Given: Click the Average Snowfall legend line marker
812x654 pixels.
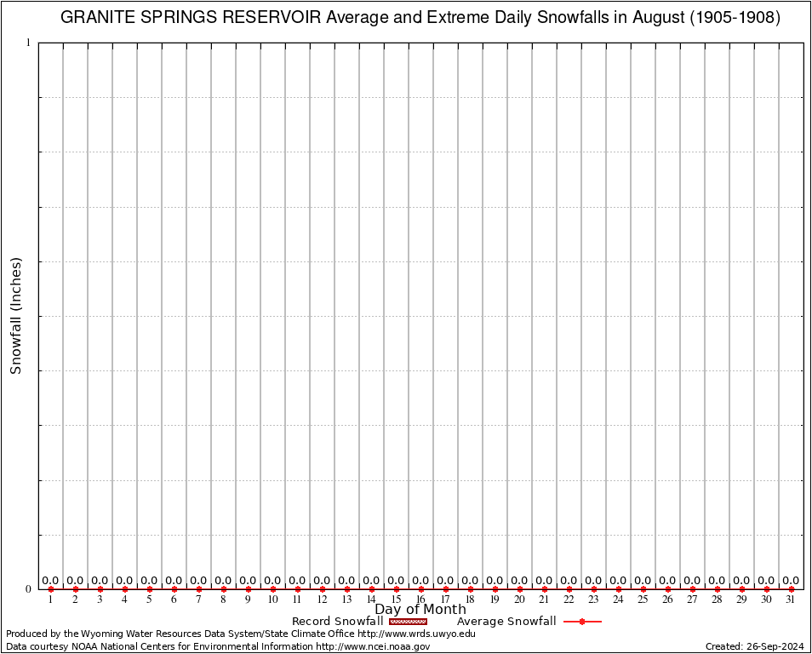Looking at the screenshot, I should pyautogui.click(x=582, y=622).
